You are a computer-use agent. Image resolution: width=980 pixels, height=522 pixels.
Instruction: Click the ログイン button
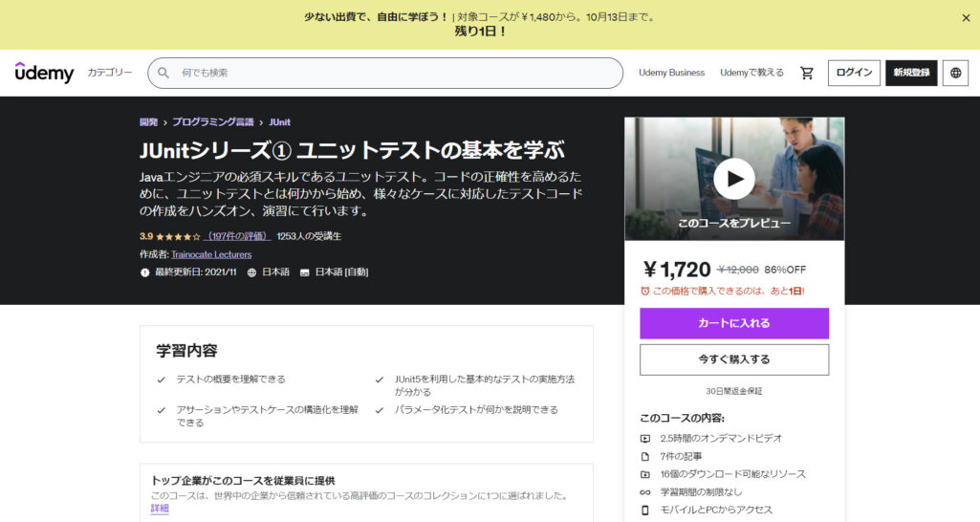coord(854,74)
